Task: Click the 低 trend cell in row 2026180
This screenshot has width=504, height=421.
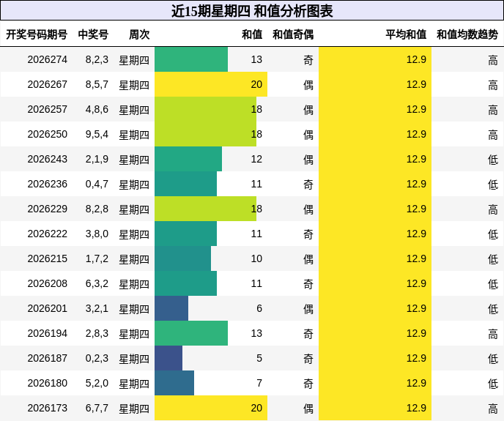Action: coord(493,384)
